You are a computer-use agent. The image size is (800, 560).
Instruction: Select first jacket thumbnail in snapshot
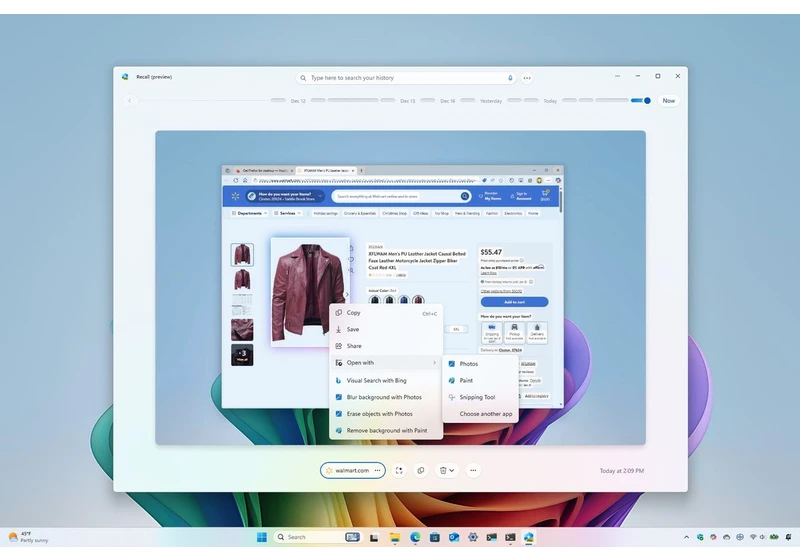tap(242, 254)
